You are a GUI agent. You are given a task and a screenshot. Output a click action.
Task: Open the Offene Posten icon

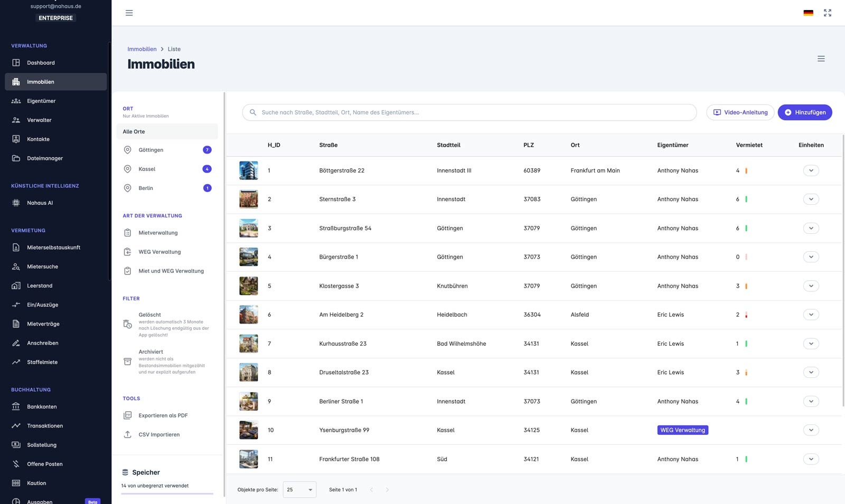click(x=16, y=464)
